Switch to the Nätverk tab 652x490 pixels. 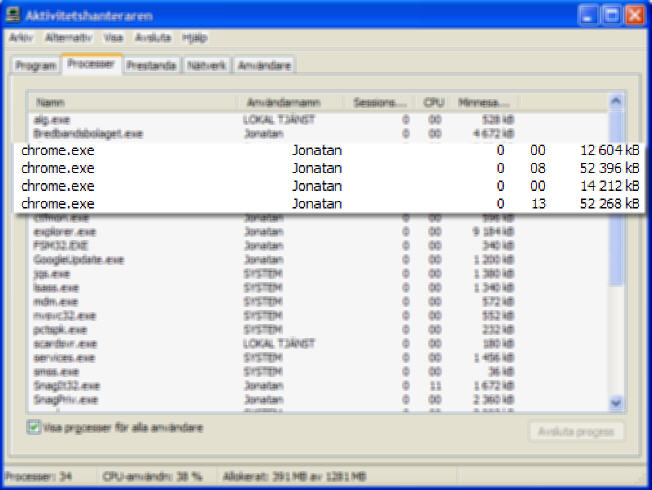point(205,66)
